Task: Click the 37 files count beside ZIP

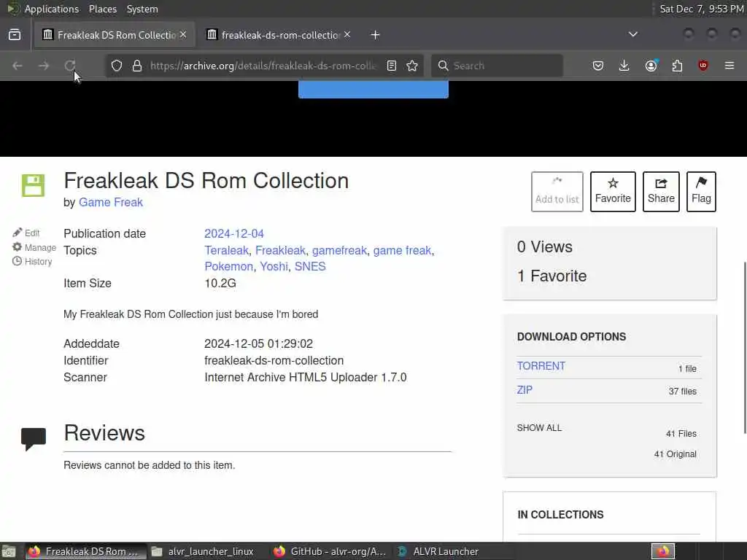Action: pos(682,392)
